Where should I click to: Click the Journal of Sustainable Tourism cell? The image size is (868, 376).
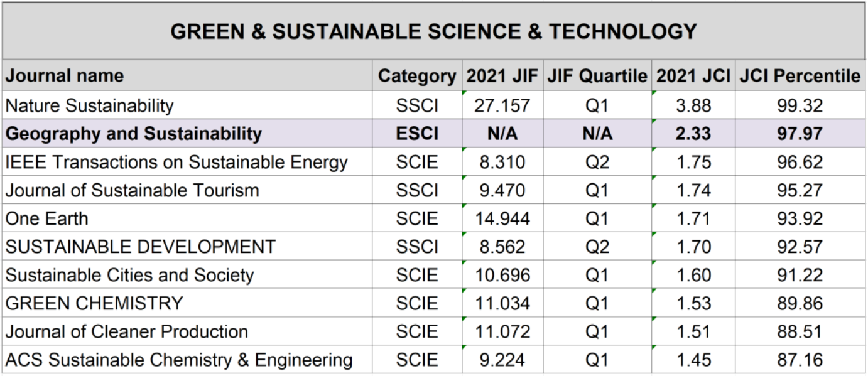(x=133, y=190)
